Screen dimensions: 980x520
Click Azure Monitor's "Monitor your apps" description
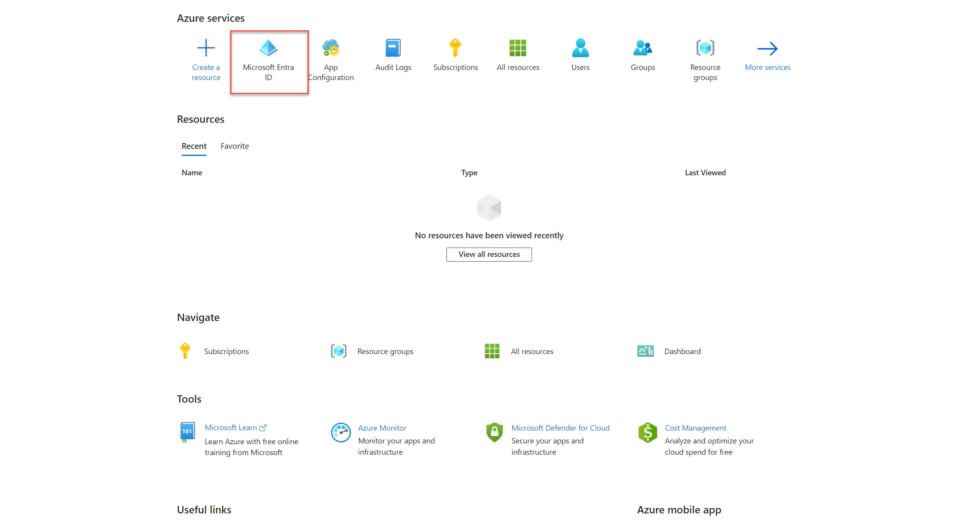click(396, 447)
